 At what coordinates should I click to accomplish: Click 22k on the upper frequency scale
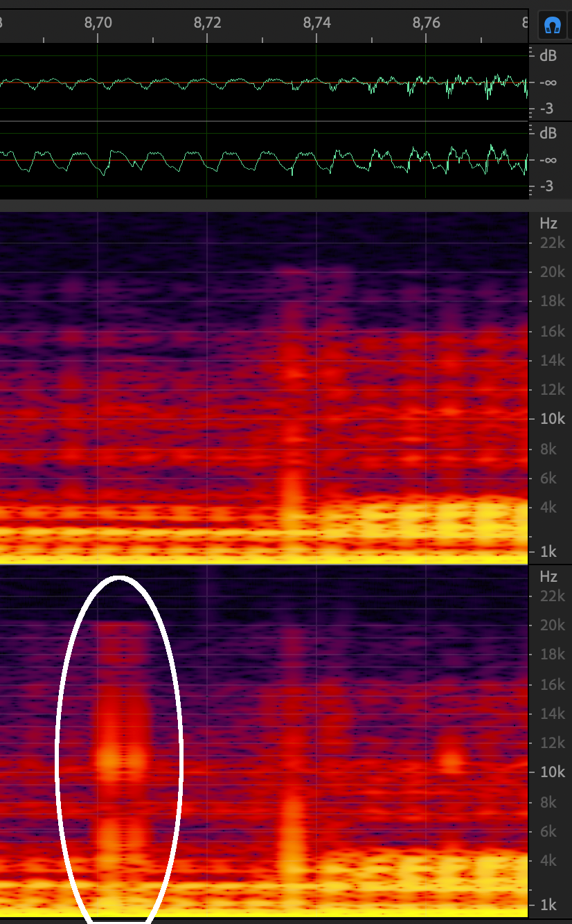pos(551,243)
